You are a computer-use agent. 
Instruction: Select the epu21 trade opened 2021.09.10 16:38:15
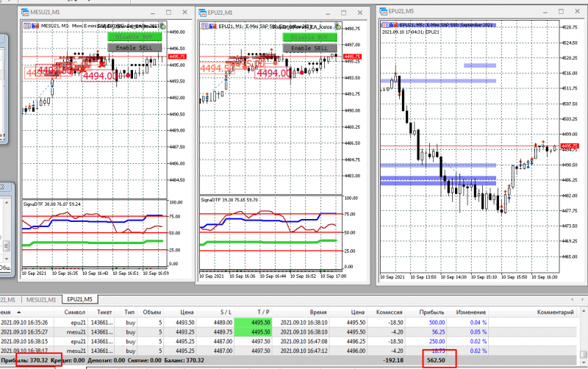288,341
